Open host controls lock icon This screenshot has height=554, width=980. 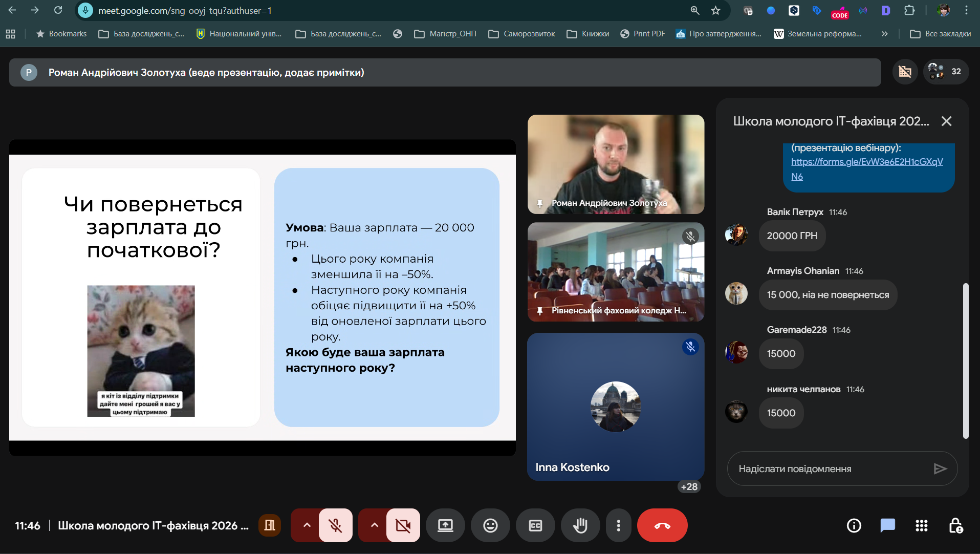tap(955, 525)
